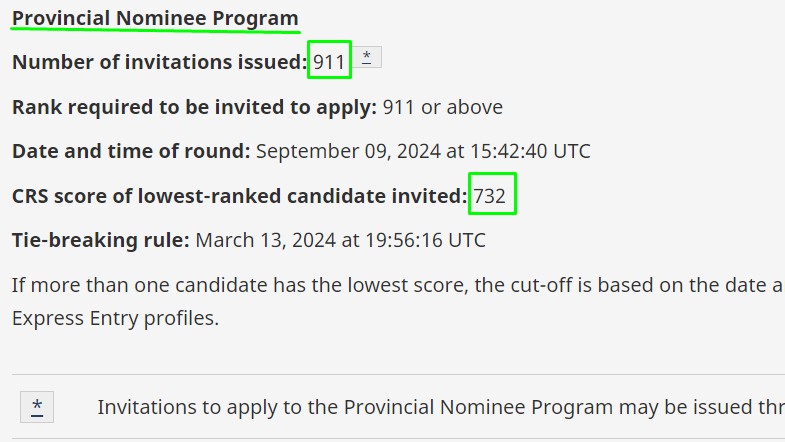Click the 'Express Entry profiles.' text
785x442 pixels.
(116, 318)
